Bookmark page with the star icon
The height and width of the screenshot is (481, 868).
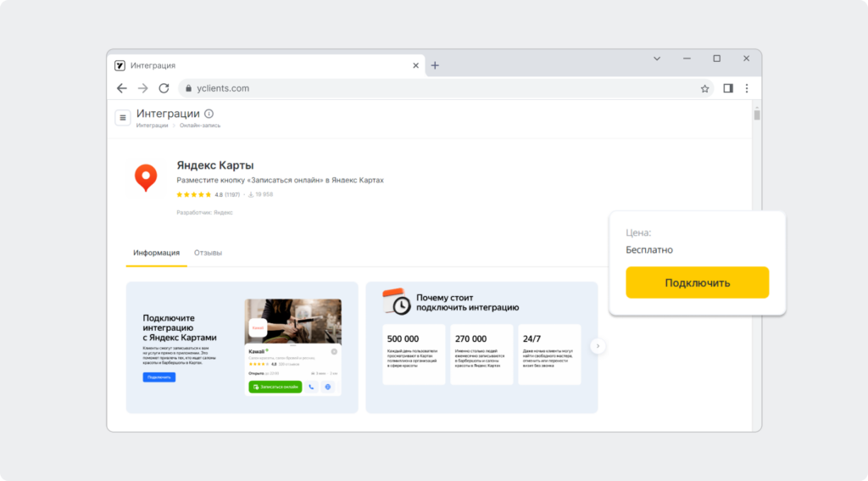[x=704, y=89]
